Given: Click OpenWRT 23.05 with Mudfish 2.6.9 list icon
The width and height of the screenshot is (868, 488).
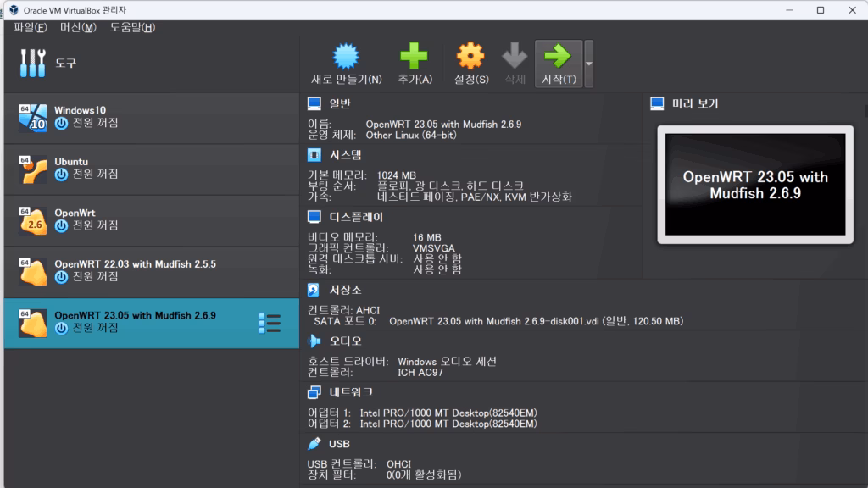Looking at the screenshot, I should [32, 323].
